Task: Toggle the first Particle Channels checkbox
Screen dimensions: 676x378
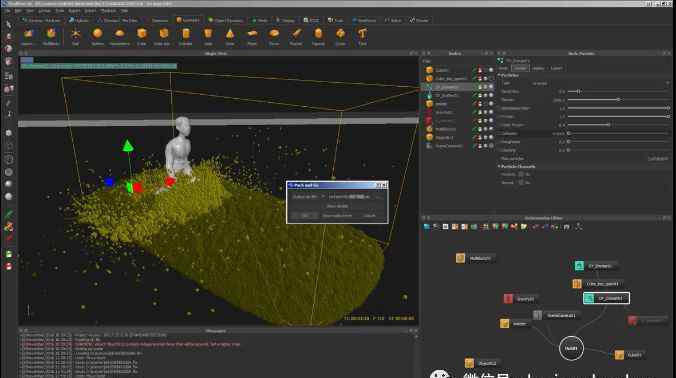Action: pyautogui.click(x=521, y=174)
